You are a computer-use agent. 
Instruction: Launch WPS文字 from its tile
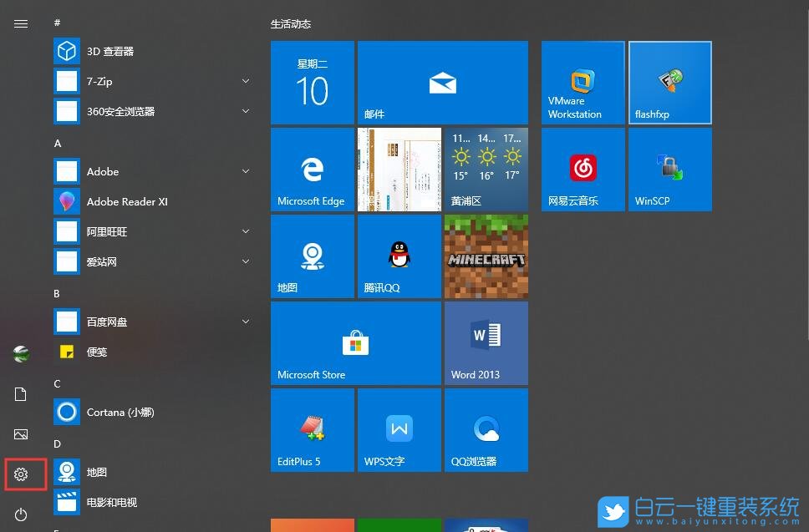click(399, 429)
